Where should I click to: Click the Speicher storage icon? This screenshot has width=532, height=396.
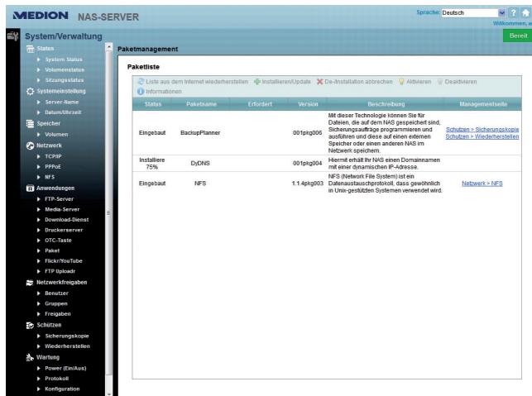tap(30, 124)
